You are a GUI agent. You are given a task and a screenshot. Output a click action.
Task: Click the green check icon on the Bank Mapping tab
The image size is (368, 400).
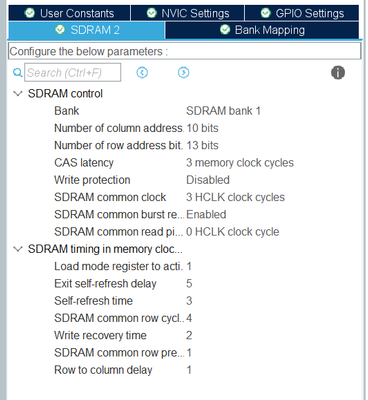(x=225, y=30)
